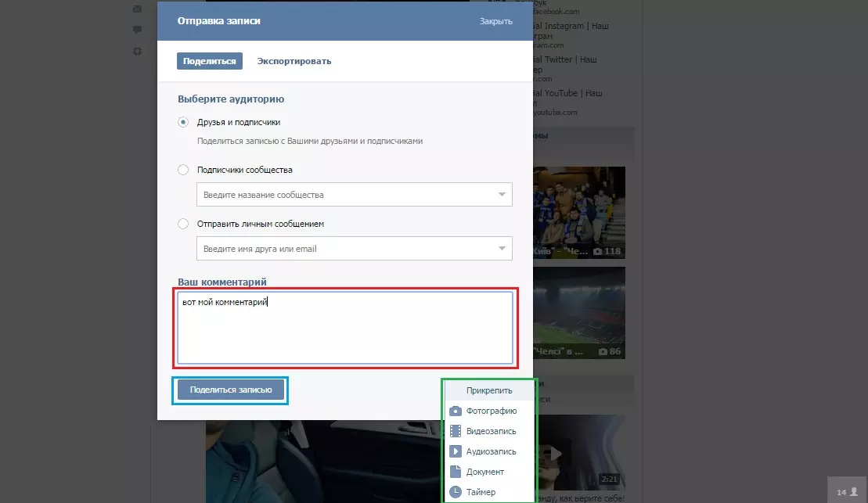Click the speech bubble icon in sidebar
This screenshot has height=503, width=868.
point(138,30)
